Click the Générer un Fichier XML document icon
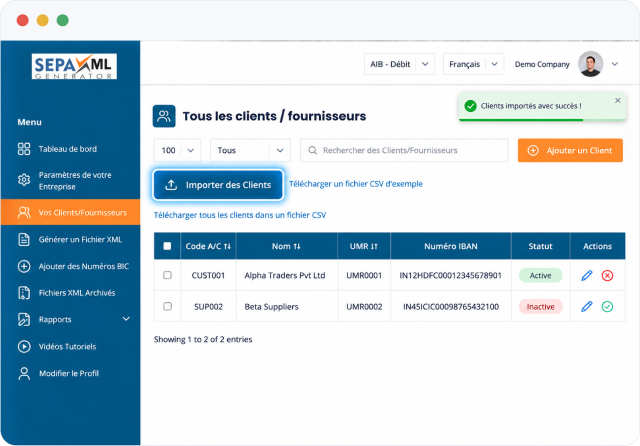The width and height of the screenshot is (640, 446). tap(24, 240)
